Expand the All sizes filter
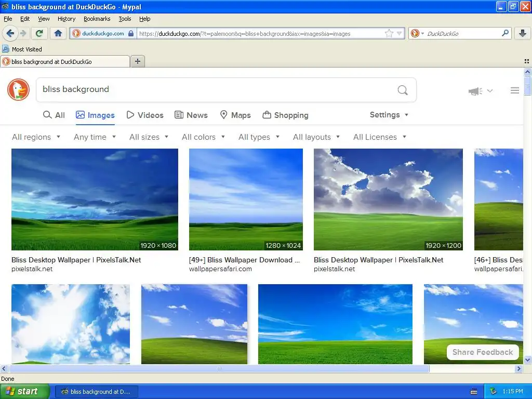Image resolution: width=532 pixels, height=399 pixels. pyautogui.click(x=149, y=137)
